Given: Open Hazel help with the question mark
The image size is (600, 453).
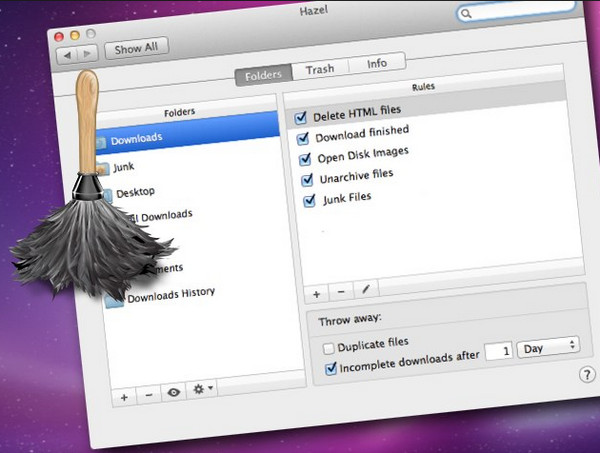Looking at the screenshot, I should [587, 374].
